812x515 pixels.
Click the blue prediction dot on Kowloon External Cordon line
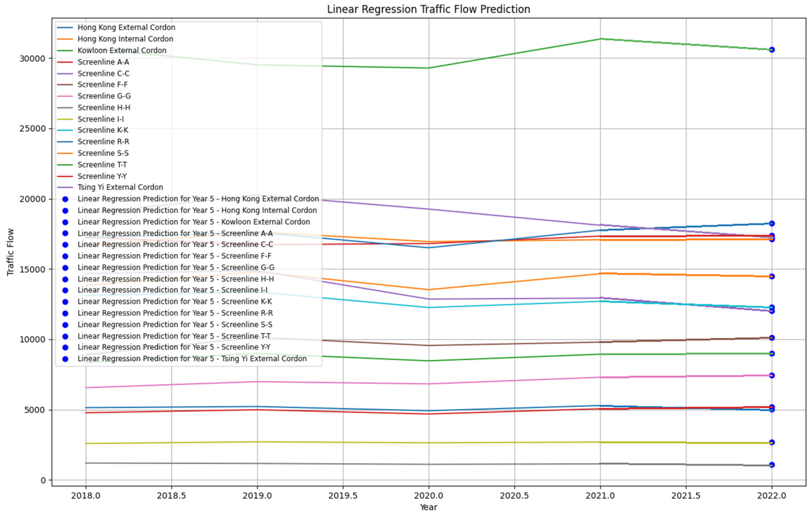[x=772, y=50]
